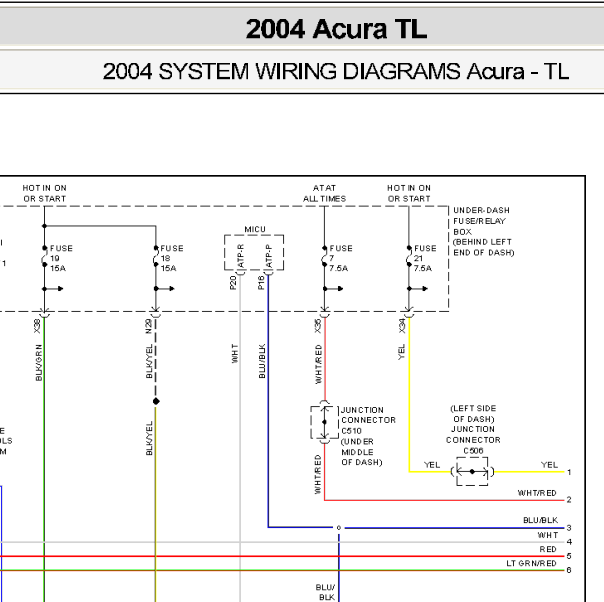The height and width of the screenshot is (602, 604).
Task: Click the C506 junction connector symbol
Action: point(472,471)
